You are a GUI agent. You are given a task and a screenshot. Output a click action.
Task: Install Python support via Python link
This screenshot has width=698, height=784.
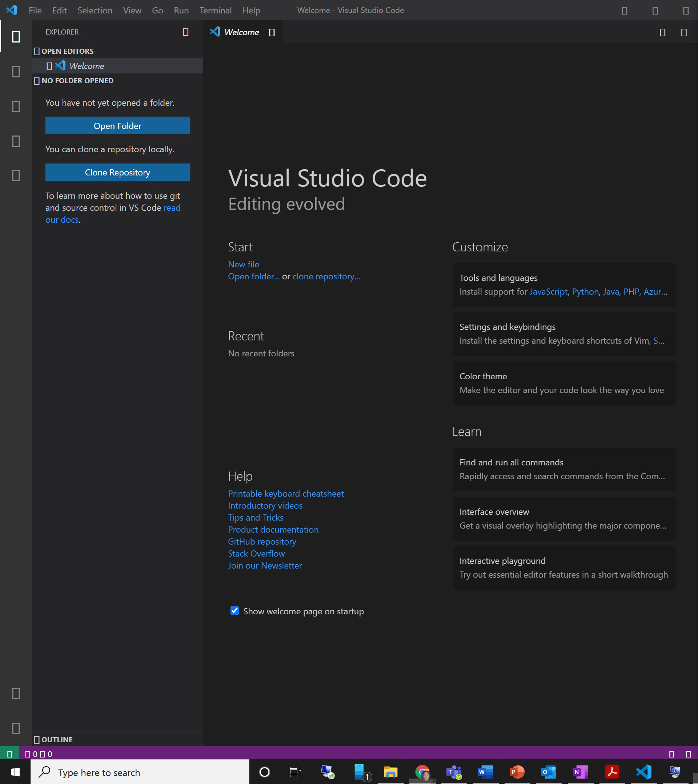coord(585,292)
